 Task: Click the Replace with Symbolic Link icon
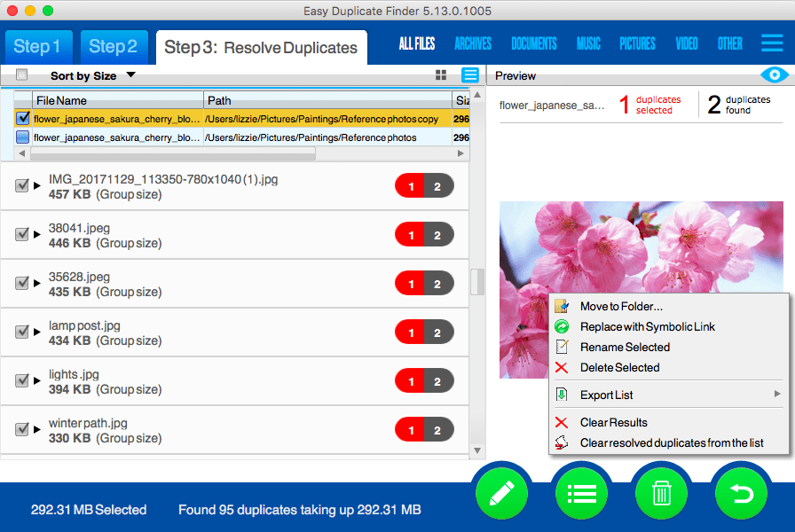(x=562, y=326)
